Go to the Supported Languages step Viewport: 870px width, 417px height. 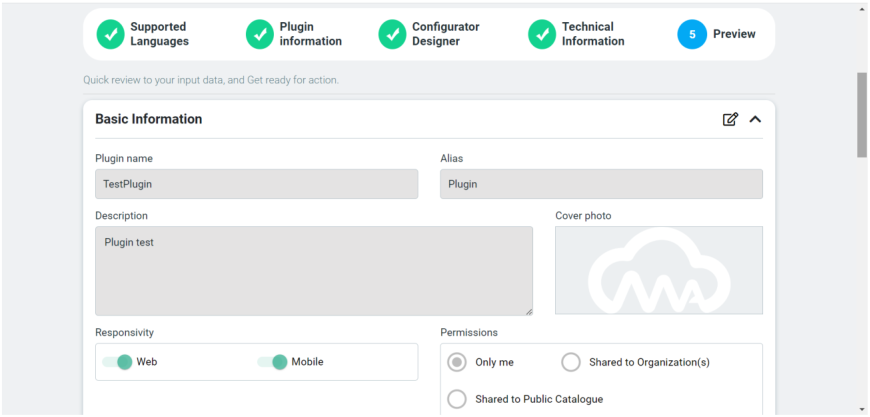tap(159, 34)
